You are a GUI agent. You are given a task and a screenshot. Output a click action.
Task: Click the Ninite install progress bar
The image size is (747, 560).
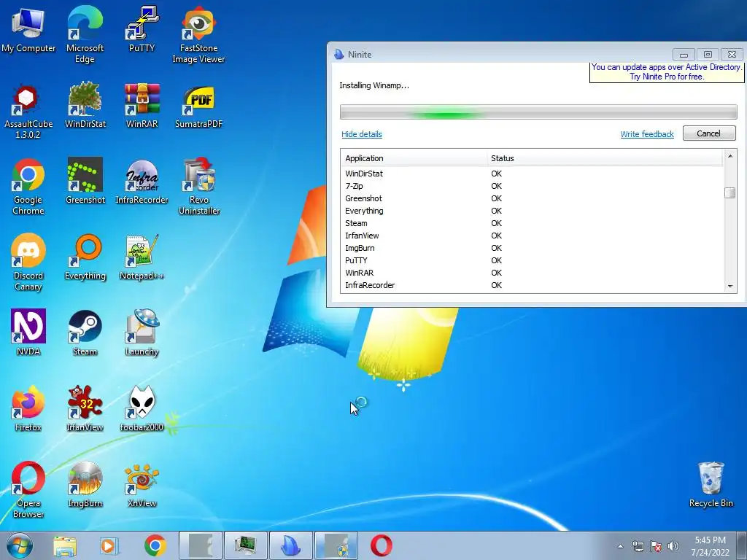pos(538,112)
